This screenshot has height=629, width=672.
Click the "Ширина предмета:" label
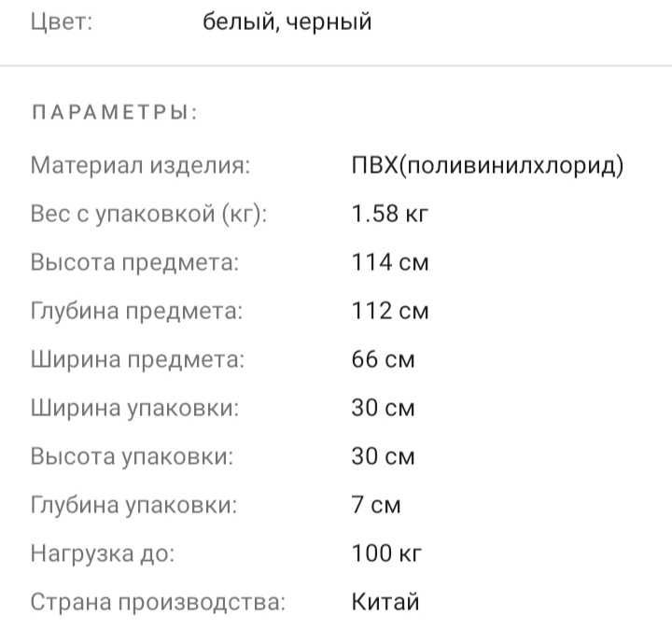137,360
